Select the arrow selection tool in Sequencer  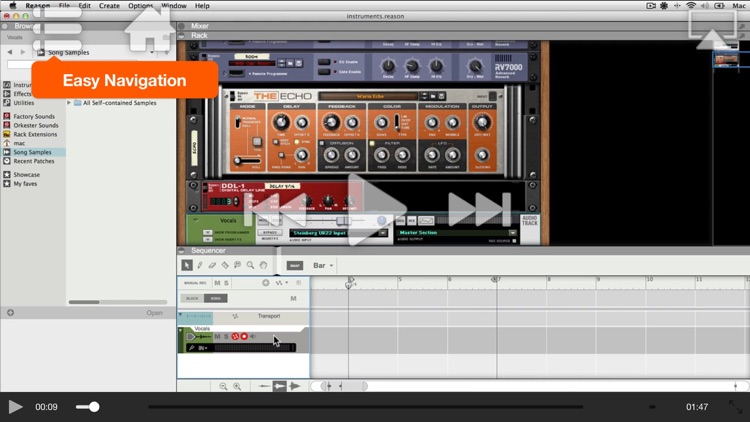pyautogui.click(x=187, y=265)
